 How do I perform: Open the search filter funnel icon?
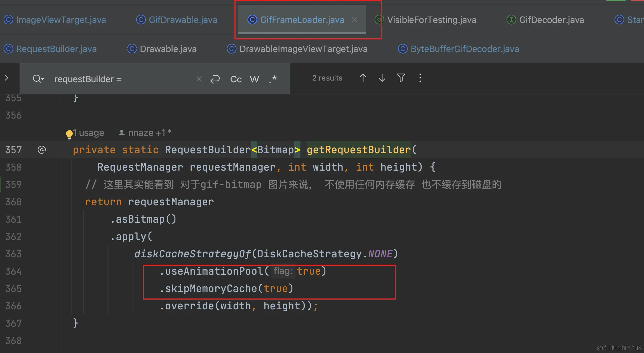pyautogui.click(x=401, y=78)
